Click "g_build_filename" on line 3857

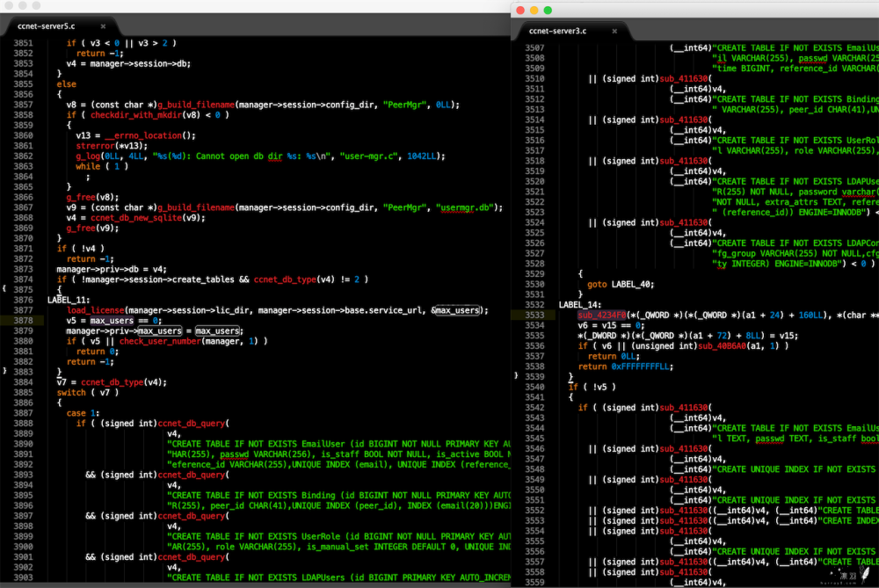[x=196, y=105]
